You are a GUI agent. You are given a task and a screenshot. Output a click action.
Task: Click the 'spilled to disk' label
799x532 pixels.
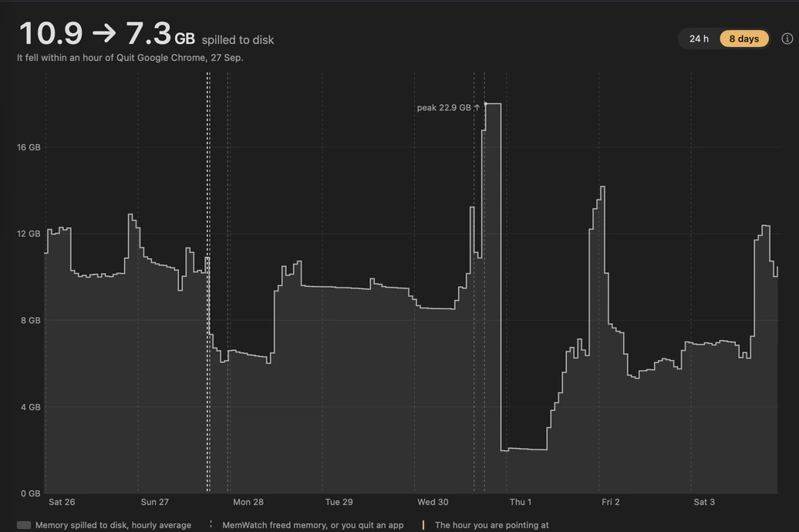[x=238, y=40]
